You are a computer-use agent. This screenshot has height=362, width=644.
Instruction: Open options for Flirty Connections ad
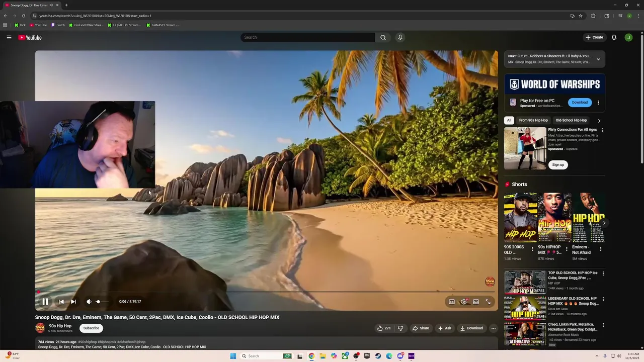[602, 130]
